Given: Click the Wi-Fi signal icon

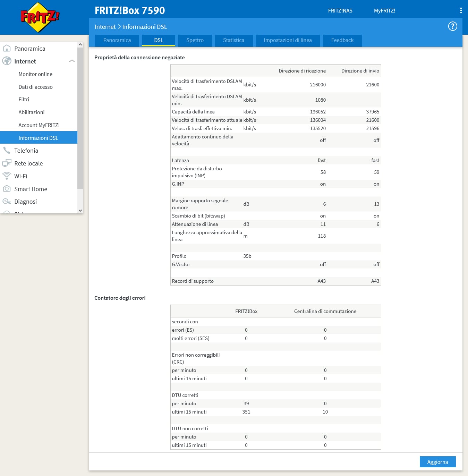Looking at the screenshot, I should (7, 176).
